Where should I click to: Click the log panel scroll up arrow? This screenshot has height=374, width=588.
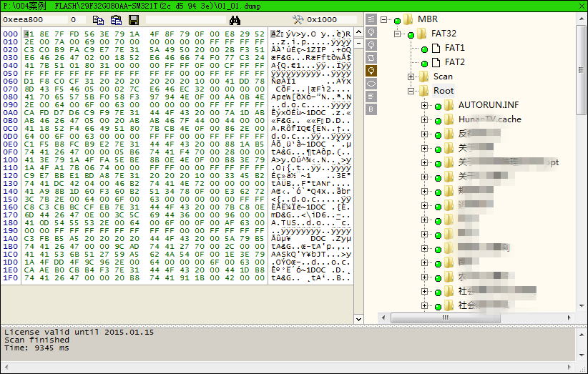[582, 334]
